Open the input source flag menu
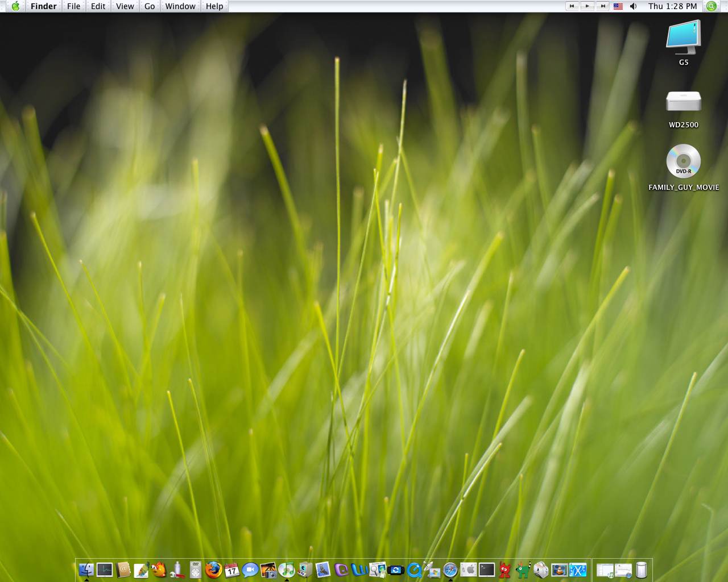Viewport: 728px width, 582px height. click(618, 6)
